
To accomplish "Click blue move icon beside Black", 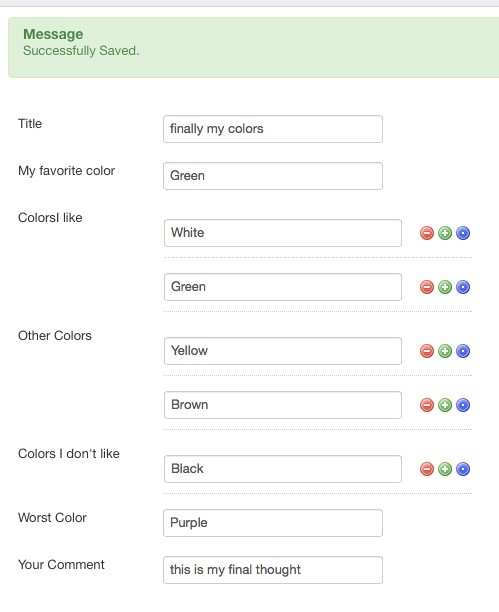I will click(x=463, y=469).
